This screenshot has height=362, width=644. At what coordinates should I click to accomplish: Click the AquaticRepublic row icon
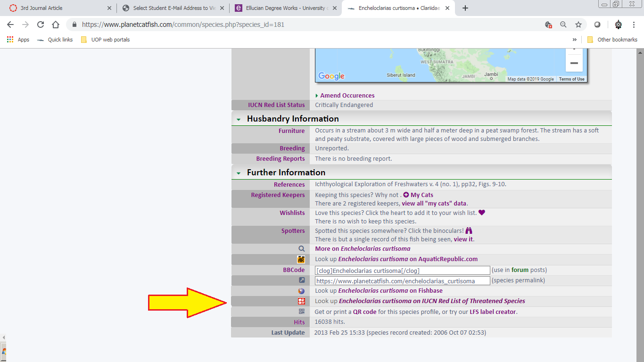click(301, 259)
